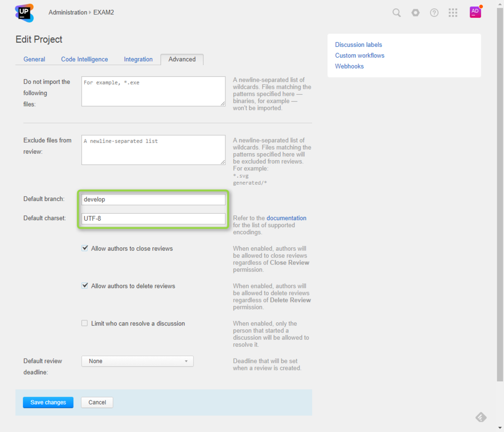Viewport: 504px width, 432px height.
Task: Open the administration hexagon icon
Action: coord(415,12)
